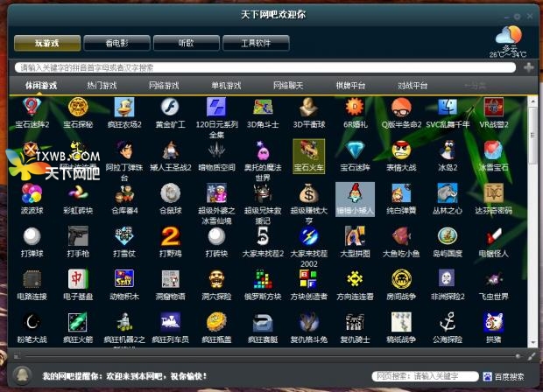Viewport: 543px width, 392px height.
Task: Switch to 网络游戏 category
Action: tap(164, 86)
